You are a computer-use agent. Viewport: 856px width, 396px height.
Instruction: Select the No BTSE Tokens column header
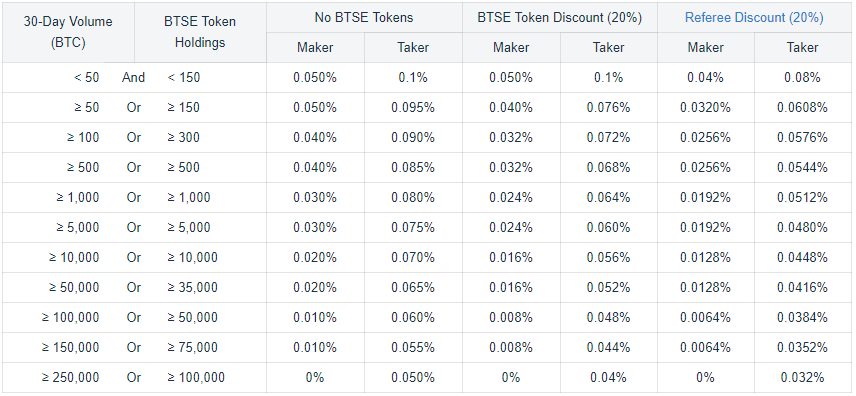(x=364, y=17)
